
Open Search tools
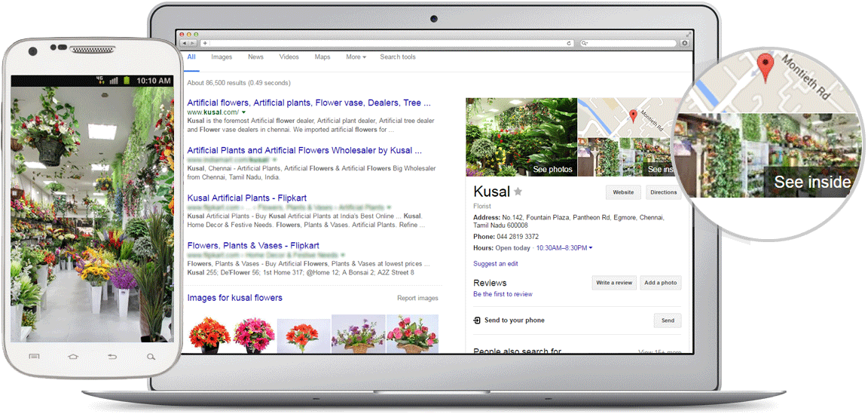pyautogui.click(x=398, y=57)
